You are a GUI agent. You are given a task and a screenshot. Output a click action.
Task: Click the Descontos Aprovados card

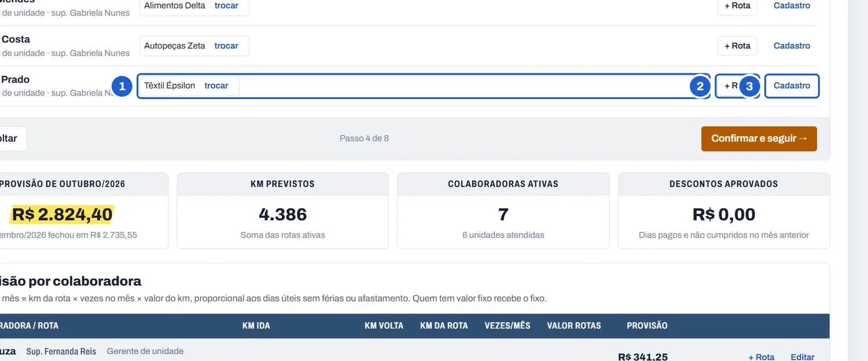(x=723, y=211)
